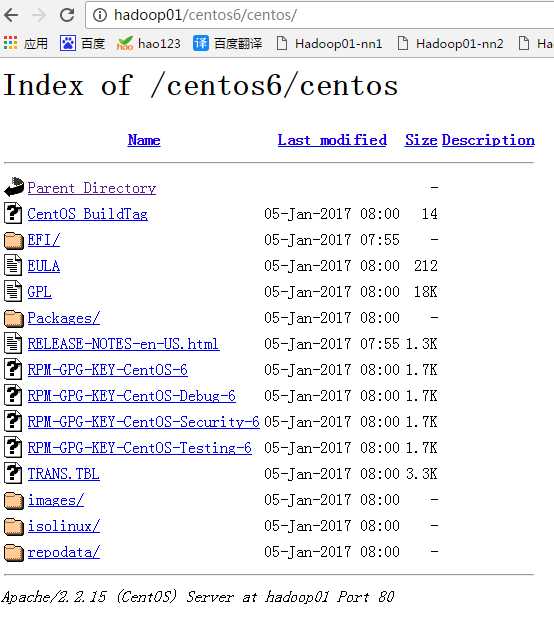Open the Parent Directory link
Viewport: 554px width, 622px height.
pos(92,188)
